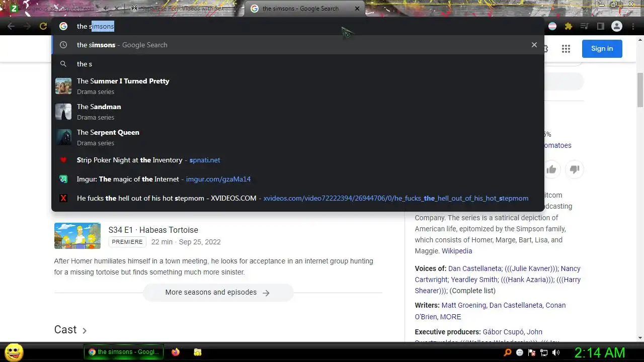
Task: Choose 'The Serpent Queen' suggestion
Action: [298, 137]
